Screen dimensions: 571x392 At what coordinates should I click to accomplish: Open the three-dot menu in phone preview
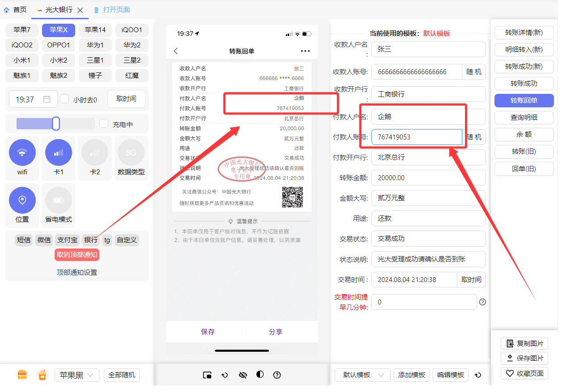point(305,51)
